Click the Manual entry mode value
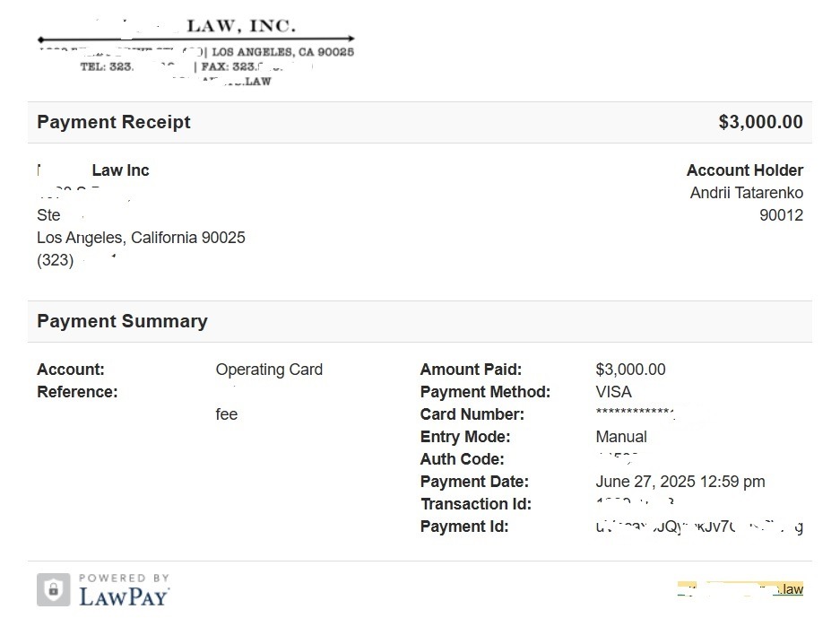 pyautogui.click(x=620, y=437)
